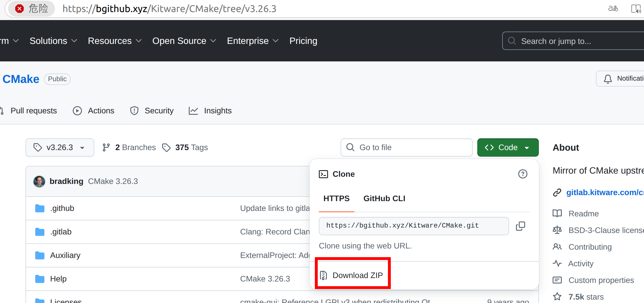This screenshot has height=303, width=644.
Task: Click the Actions play-circle icon
Action: [x=77, y=111]
